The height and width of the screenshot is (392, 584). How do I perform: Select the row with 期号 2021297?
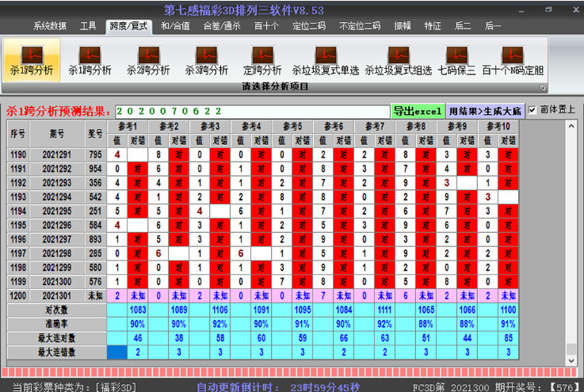coord(262,239)
